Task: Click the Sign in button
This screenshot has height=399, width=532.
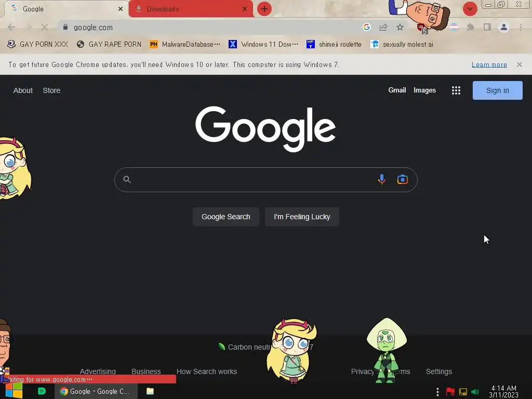Action: [x=497, y=90]
